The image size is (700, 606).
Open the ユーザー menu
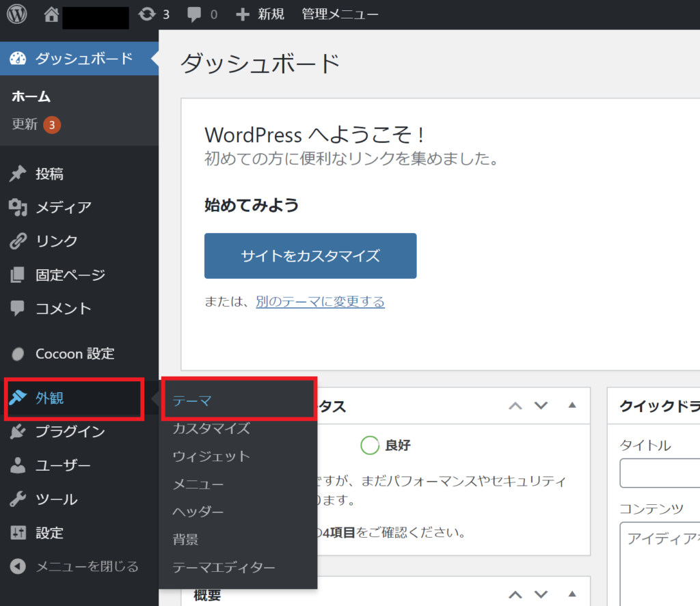click(x=79, y=465)
